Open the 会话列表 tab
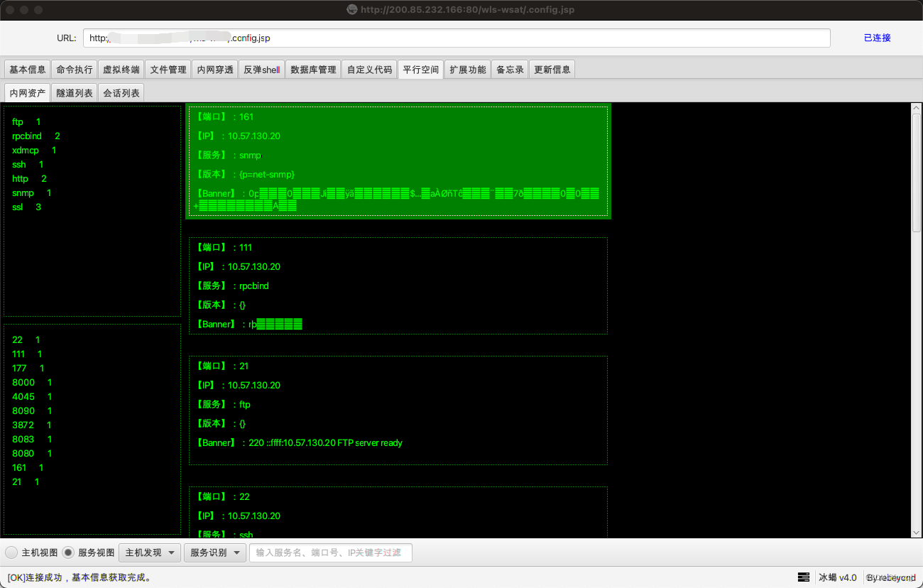Image resolution: width=923 pixels, height=588 pixels. tap(121, 92)
